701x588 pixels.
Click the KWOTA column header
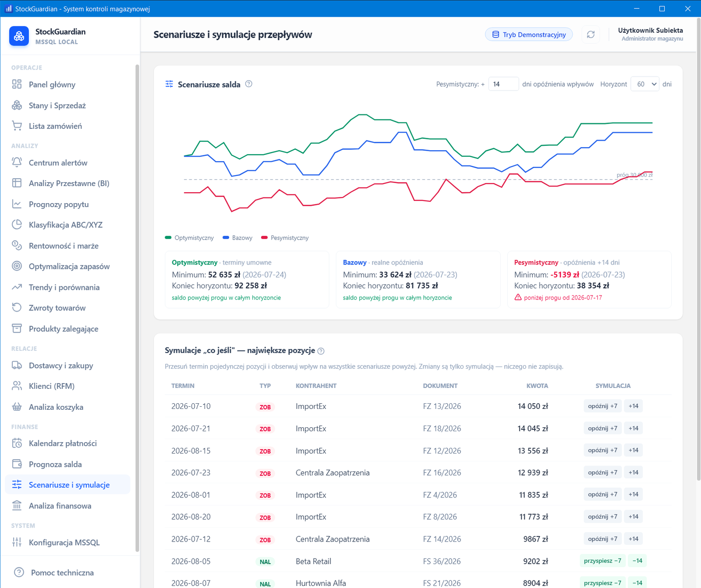[x=537, y=386]
